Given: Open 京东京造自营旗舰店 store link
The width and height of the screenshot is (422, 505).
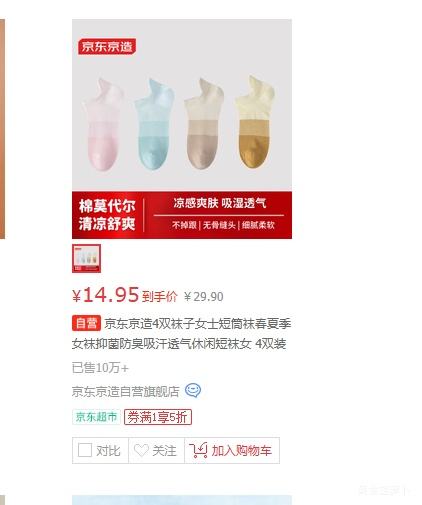Looking at the screenshot, I should point(126,391).
